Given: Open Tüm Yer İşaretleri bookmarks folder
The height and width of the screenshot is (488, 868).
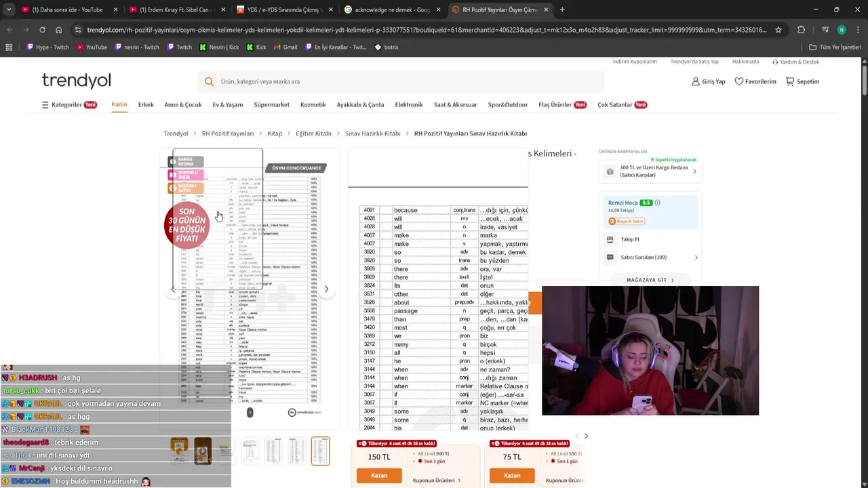Looking at the screenshot, I should click(x=835, y=47).
